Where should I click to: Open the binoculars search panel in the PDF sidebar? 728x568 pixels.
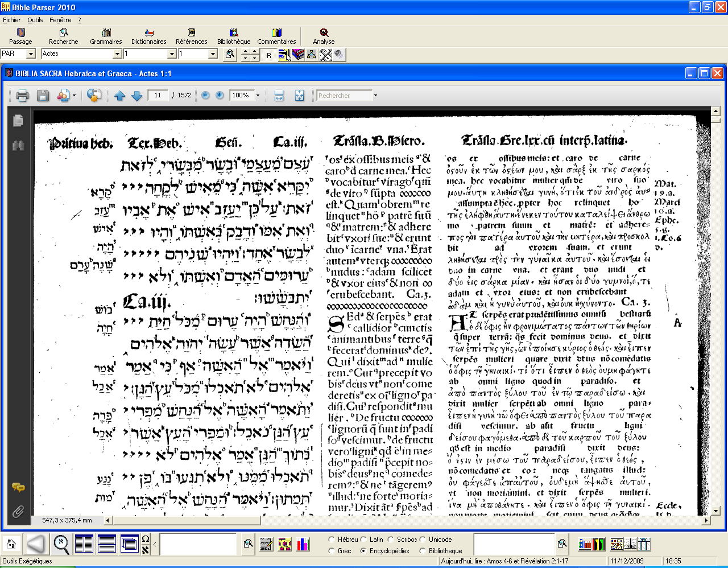tap(18, 146)
